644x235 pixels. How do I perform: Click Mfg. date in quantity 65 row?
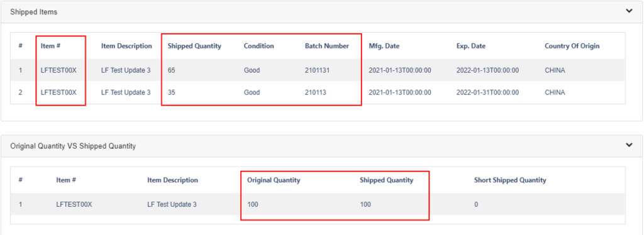(400, 70)
